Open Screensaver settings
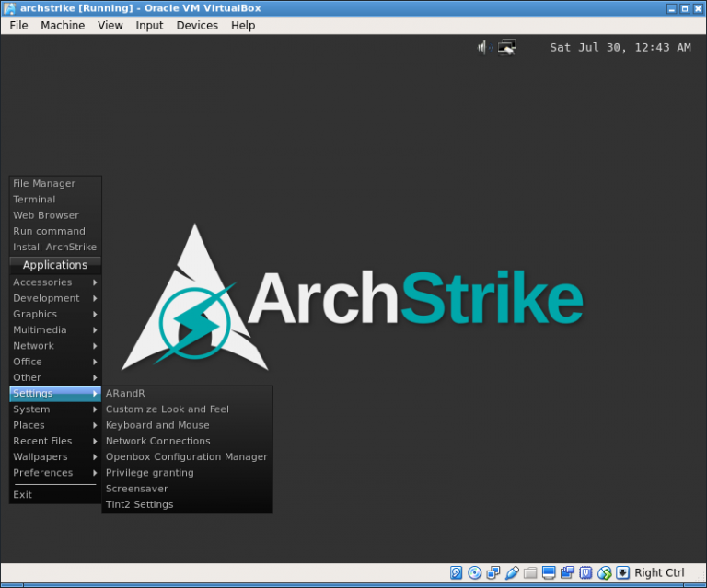Screen dimensions: 707x588 coord(187,489)
